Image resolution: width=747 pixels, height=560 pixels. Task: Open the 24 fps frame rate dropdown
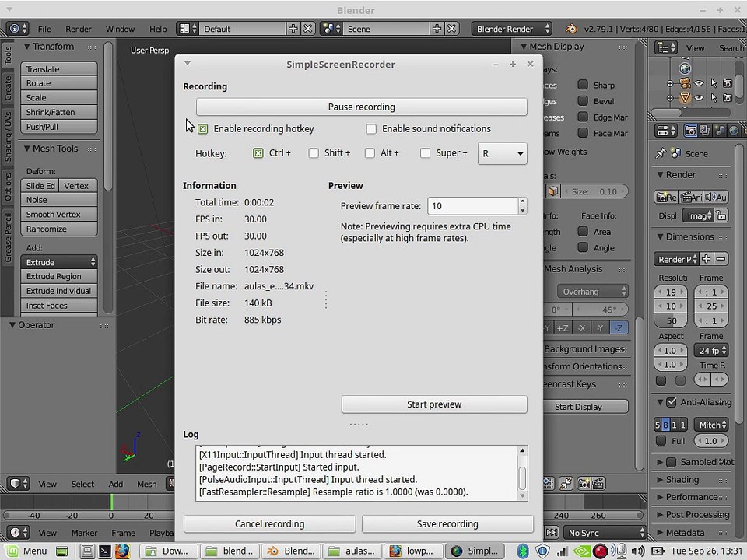(711, 351)
